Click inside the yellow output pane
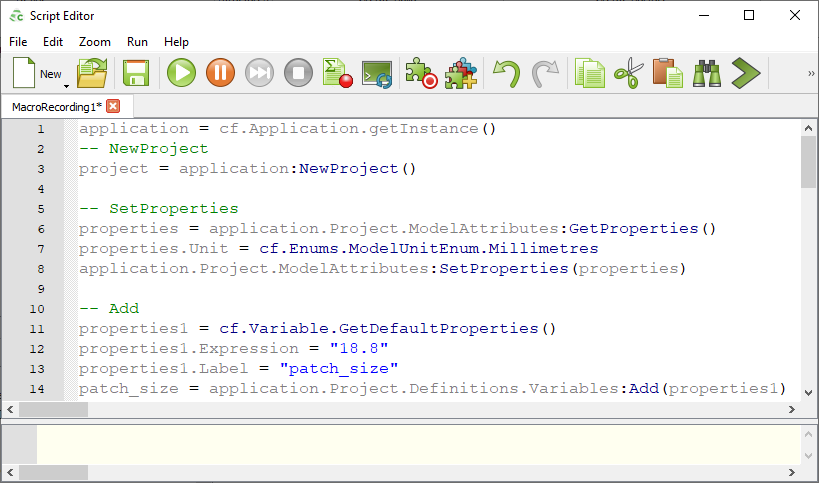Viewport: 819px width, 483px height. 418,444
